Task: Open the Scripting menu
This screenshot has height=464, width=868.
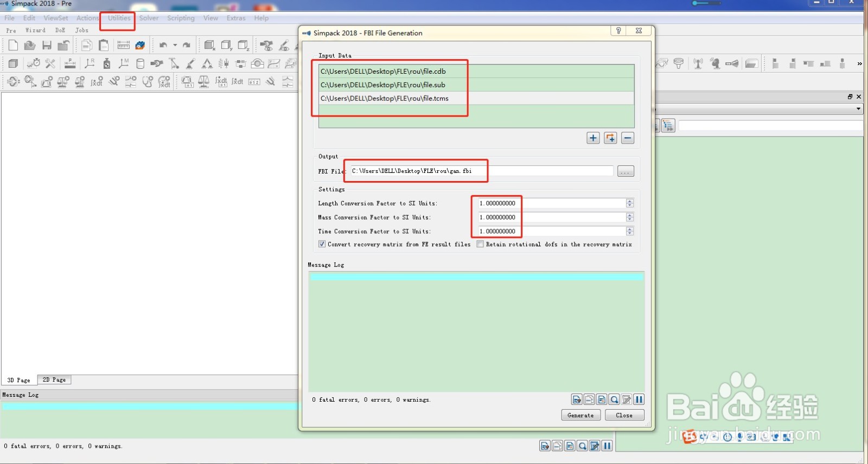Action: pos(181,18)
